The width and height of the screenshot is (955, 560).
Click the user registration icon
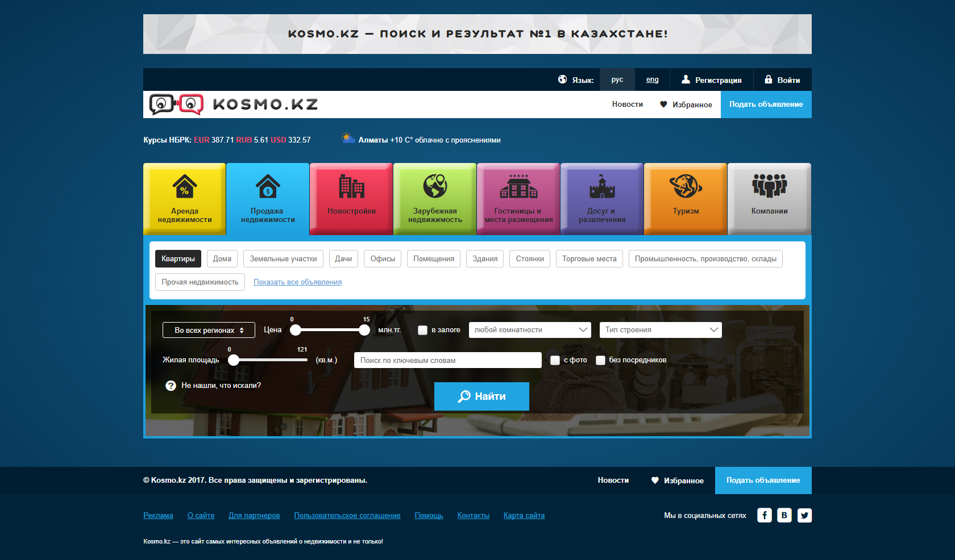(686, 80)
